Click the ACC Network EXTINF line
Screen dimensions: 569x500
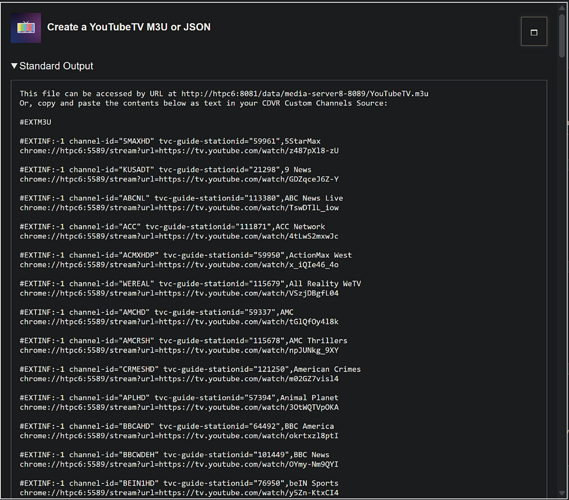(172, 227)
